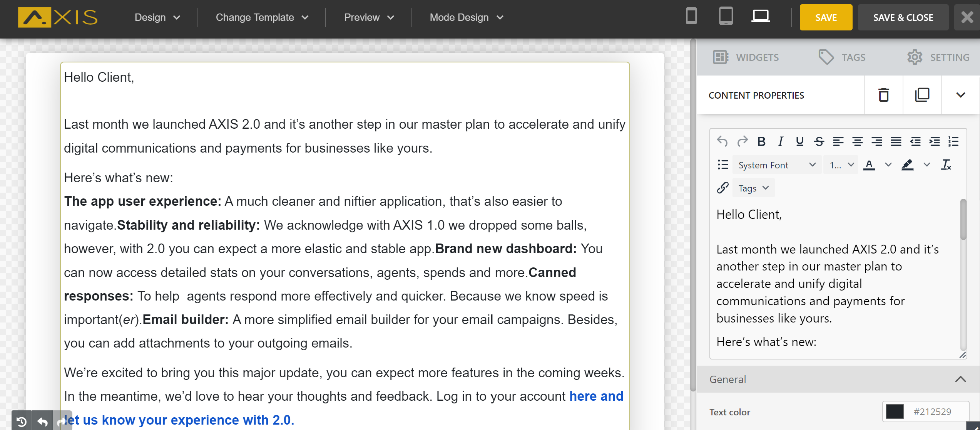
Task: Align text left
Action: point(838,141)
